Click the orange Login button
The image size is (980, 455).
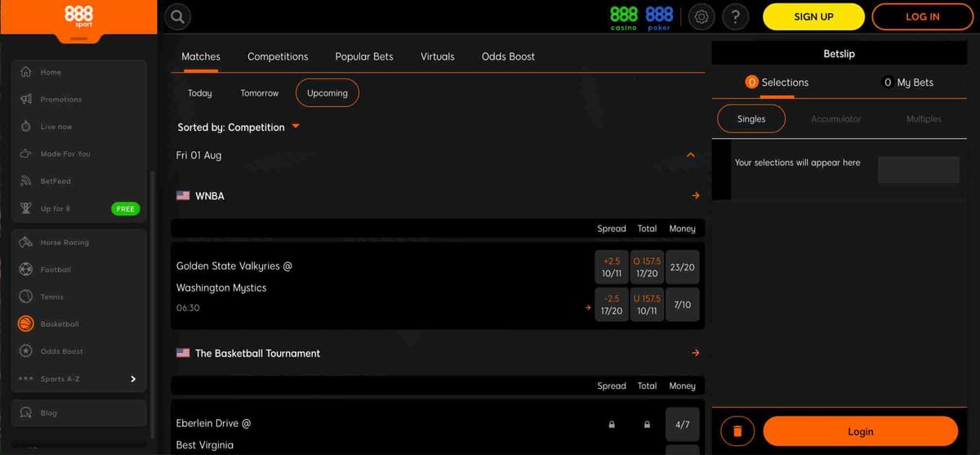click(861, 431)
